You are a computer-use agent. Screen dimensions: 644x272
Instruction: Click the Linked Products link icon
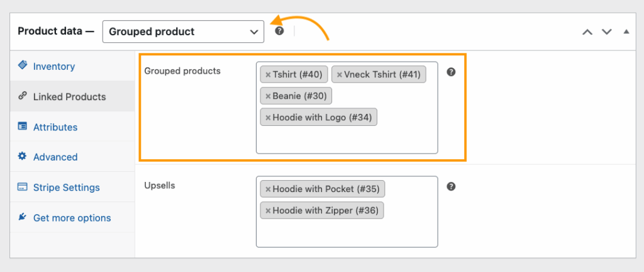22,96
